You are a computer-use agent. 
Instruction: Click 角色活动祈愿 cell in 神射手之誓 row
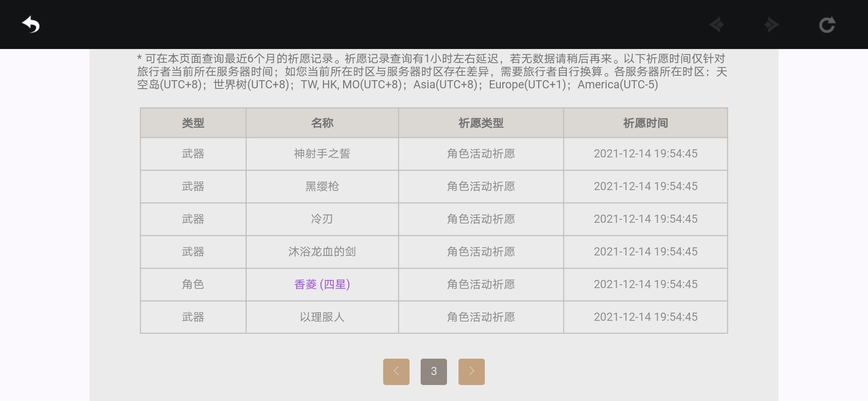pyautogui.click(x=481, y=154)
